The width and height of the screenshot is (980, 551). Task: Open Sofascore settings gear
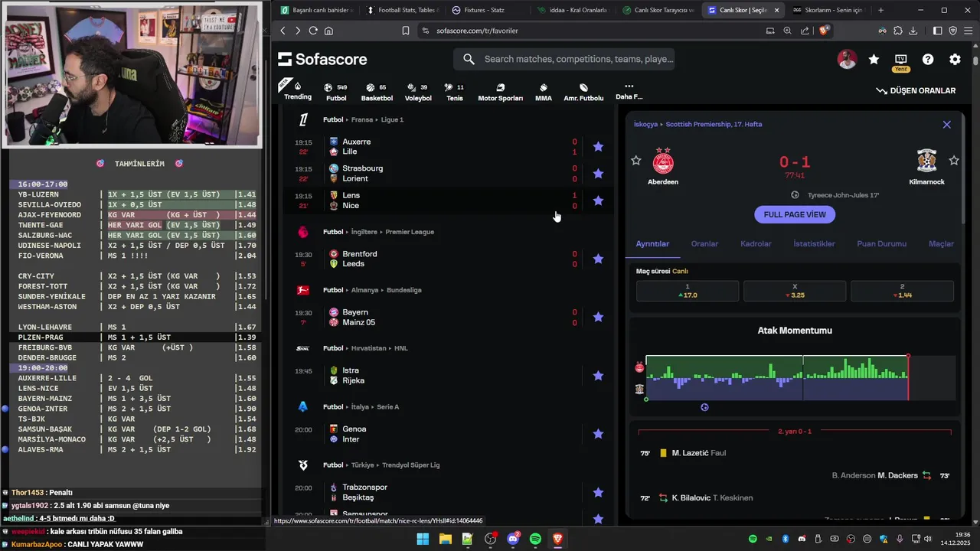point(955,60)
